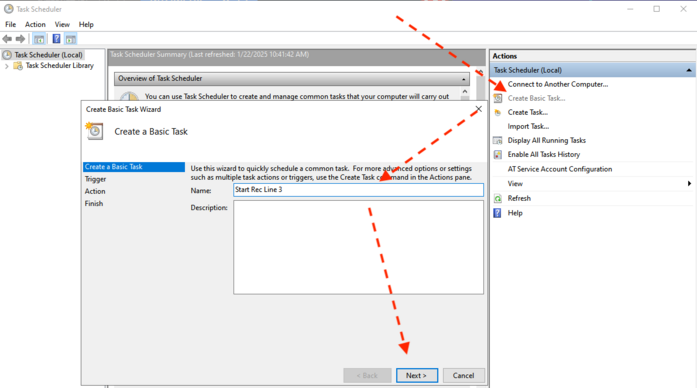The image size is (697, 388).
Task: Select the Finish step in wizard sidebar
Action: (94, 204)
